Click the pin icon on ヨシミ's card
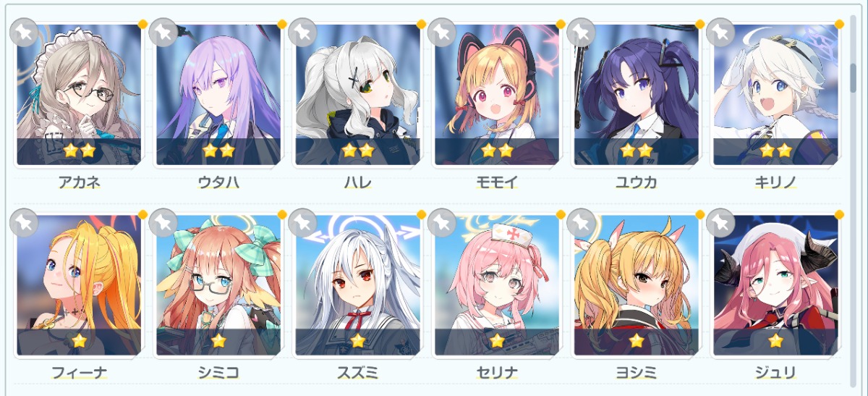Image resolution: width=868 pixels, height=396 pixels. (x=581, y=223)
